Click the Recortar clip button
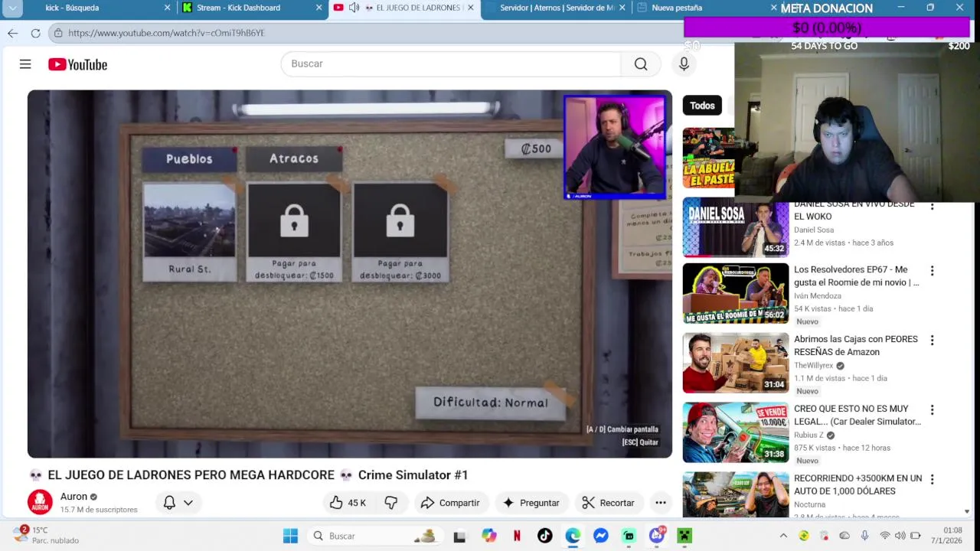Viewport: 980px width, 551px height. (609, 503)
